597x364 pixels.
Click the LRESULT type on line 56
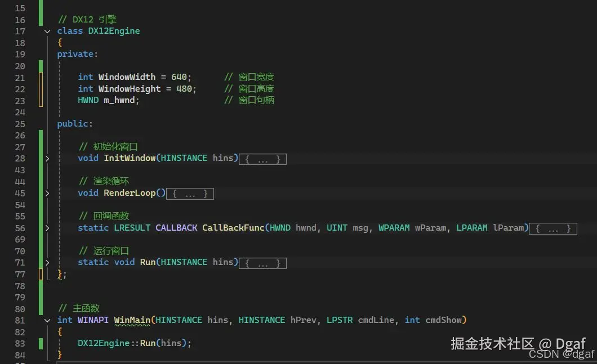132,228
